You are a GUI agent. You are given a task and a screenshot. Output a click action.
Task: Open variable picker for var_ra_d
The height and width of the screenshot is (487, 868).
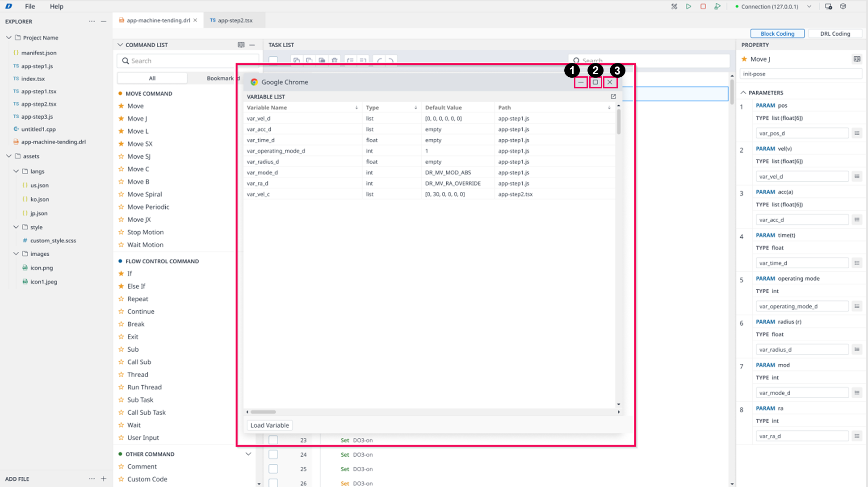point(857,436)
